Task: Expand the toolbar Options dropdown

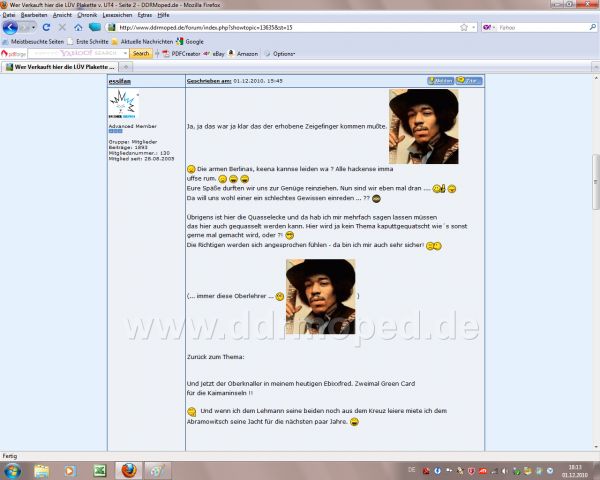Action: pos(282,53)
